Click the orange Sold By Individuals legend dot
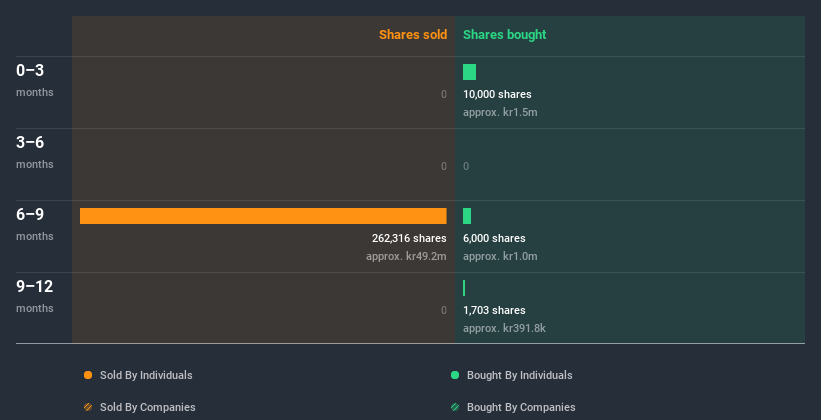The height and width of the screenshot is (420, 821). (x=88, y=375)
